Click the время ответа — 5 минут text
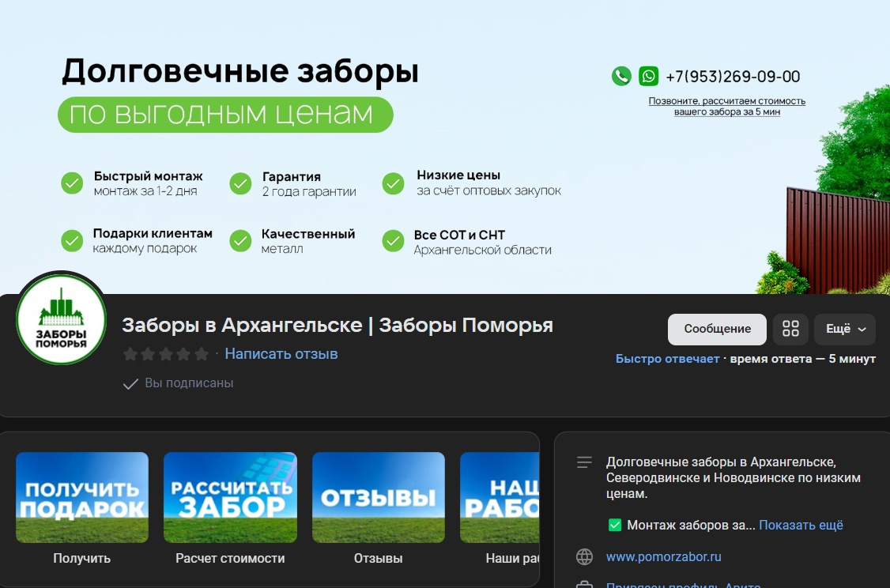 802,359
